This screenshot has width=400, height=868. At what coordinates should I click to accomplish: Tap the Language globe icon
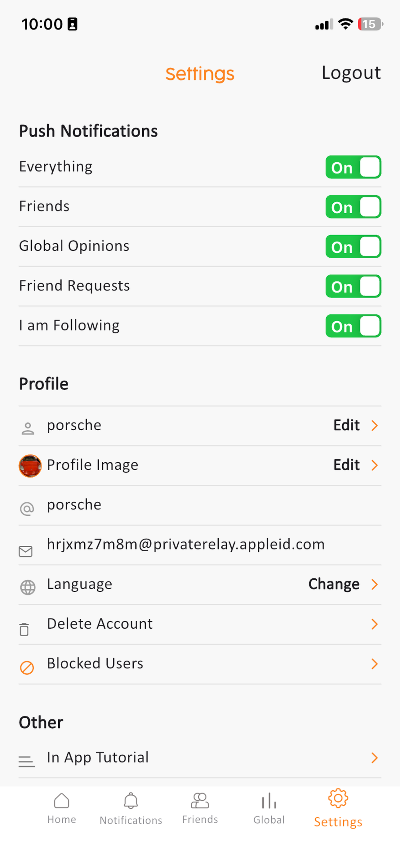(x=28, y=587)
